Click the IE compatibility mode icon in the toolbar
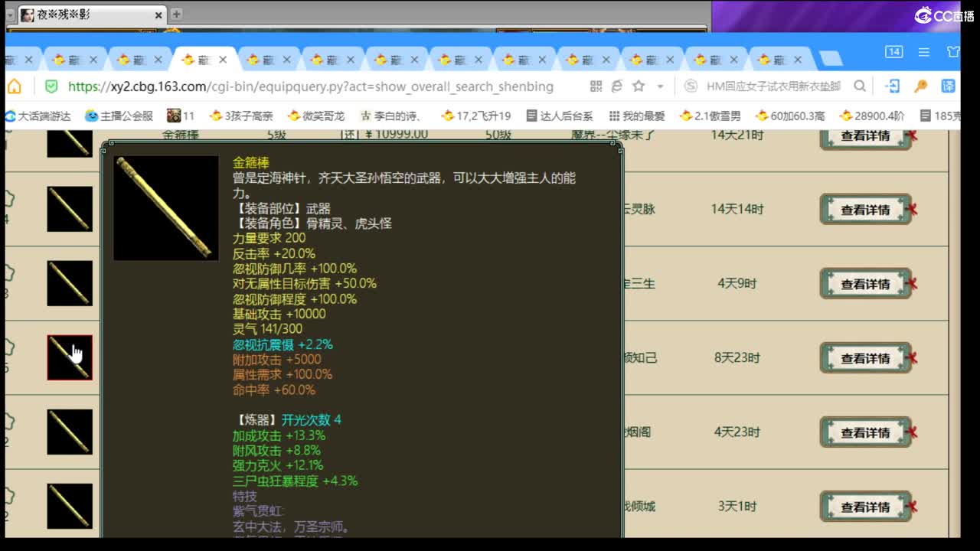980x551 pixels. point(617,86)
